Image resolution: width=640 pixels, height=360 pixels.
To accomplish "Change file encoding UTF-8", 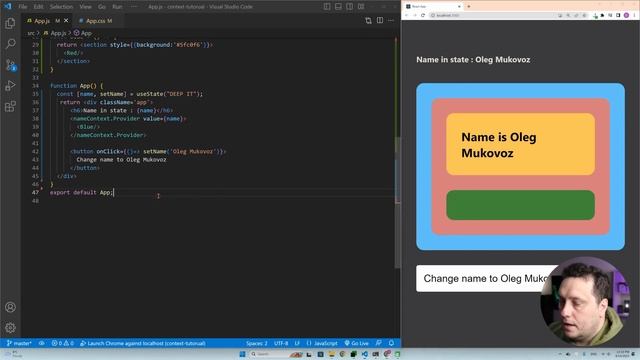I will 281,343.
